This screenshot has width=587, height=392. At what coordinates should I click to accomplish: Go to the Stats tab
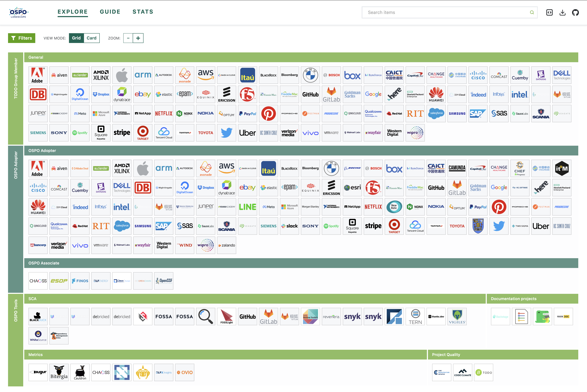143,12
